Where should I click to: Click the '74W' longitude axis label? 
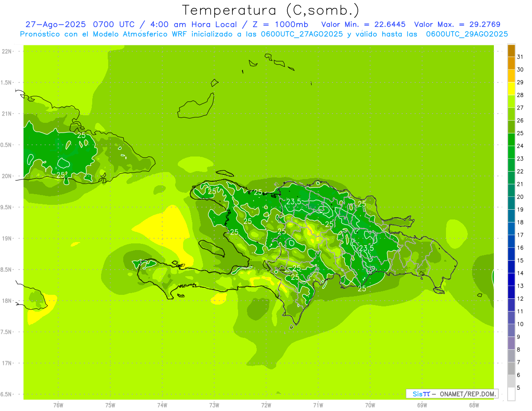162,405
